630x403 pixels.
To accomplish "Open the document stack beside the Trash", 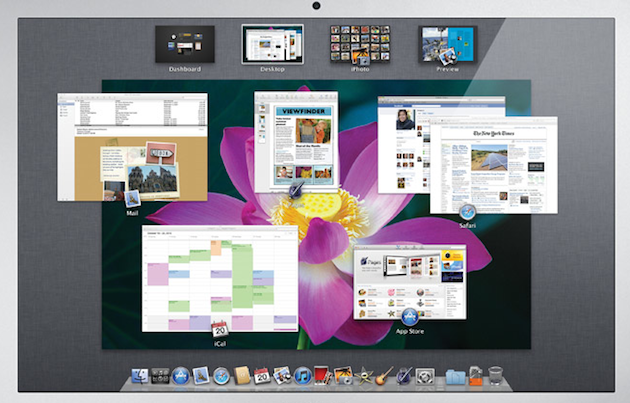I will (x=476, y=376).
